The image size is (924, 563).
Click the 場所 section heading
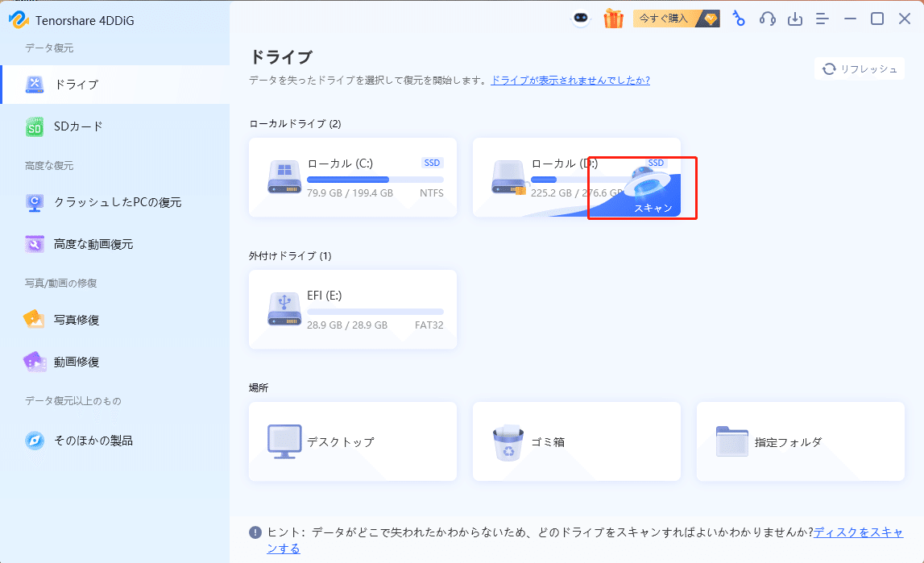coord(259,387)
